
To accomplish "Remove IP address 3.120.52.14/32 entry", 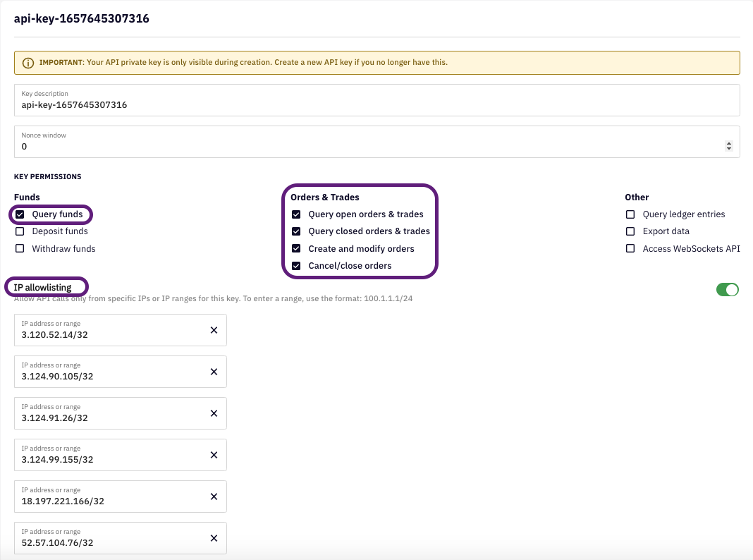I will click(x=214, y=330).
